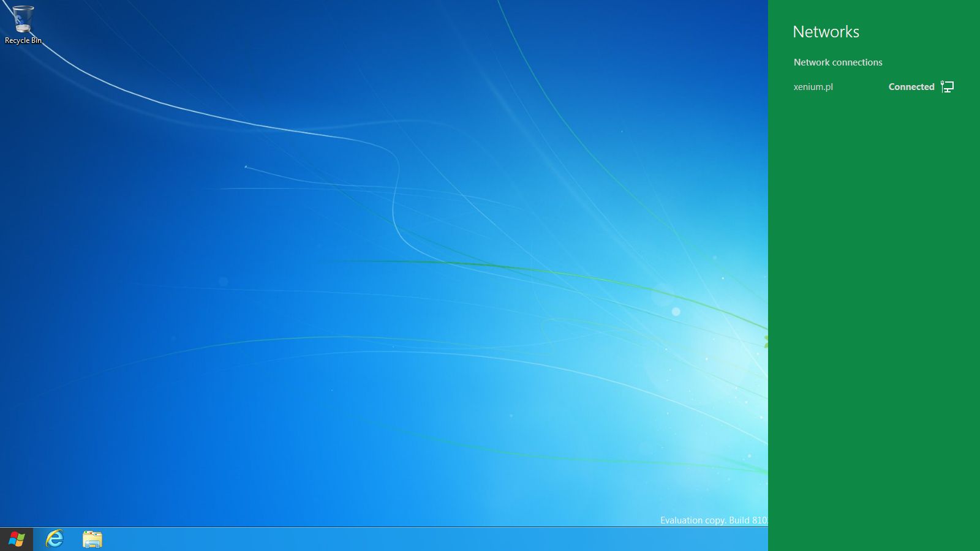Click the Networks panel title
The height and width of the screenshot is (551, 980).
tap(826, 32)
